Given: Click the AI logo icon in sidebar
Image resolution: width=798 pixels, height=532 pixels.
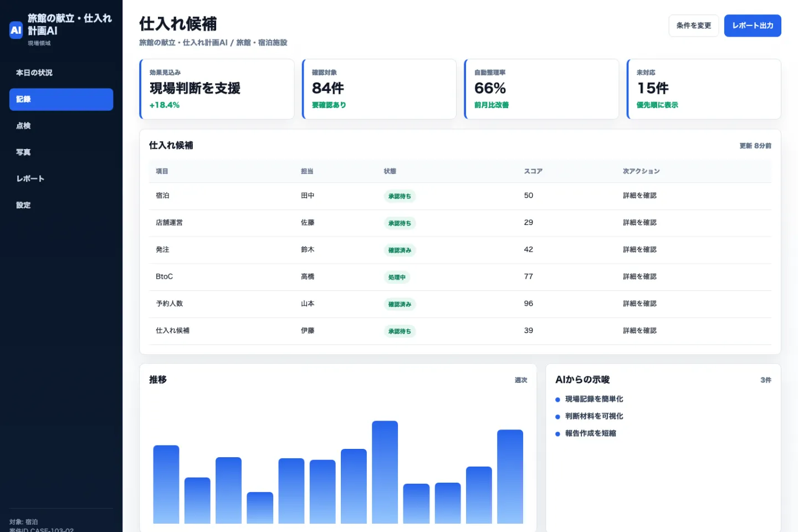Looking at the screenshot, I should [x=16, y=30].
